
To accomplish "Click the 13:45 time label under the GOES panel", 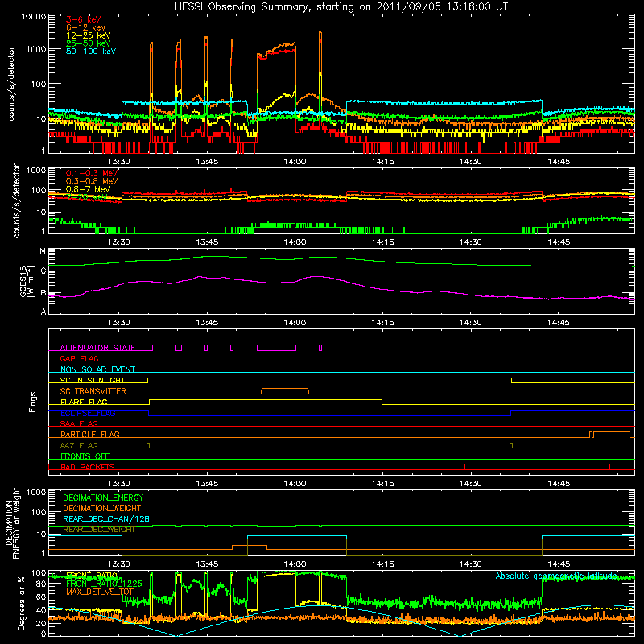I will point(207,323).
